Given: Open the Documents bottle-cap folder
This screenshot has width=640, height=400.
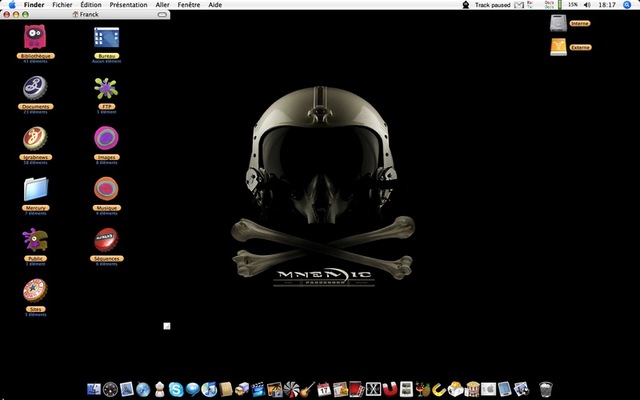Looking at the screenshot, I should [35, 88].
